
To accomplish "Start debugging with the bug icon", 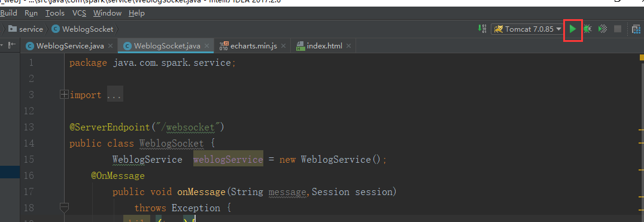I will tap(588, 29).
